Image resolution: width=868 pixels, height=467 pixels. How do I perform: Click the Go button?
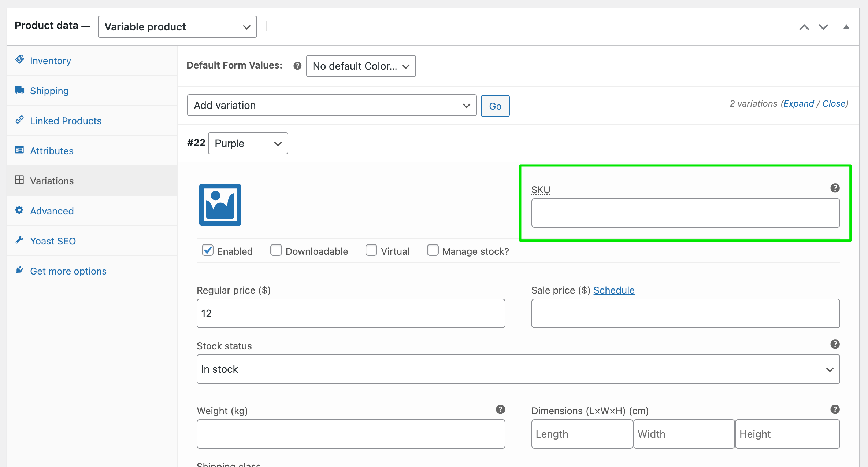coord(495,105)
